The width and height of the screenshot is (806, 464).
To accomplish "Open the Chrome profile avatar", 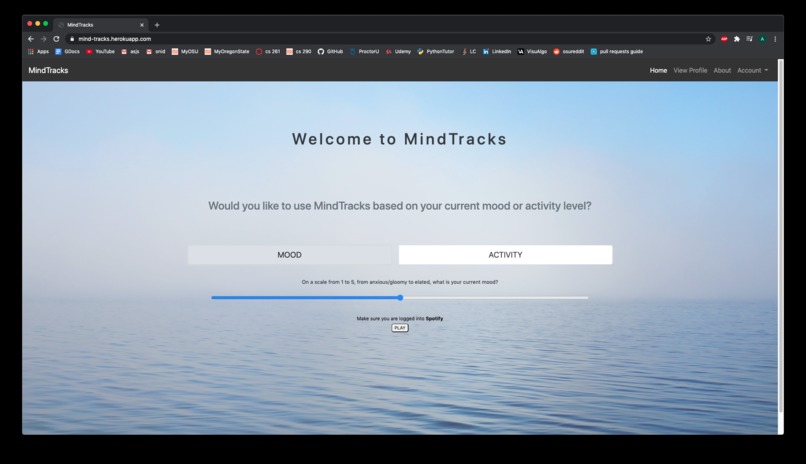I will tap(762, 39).
